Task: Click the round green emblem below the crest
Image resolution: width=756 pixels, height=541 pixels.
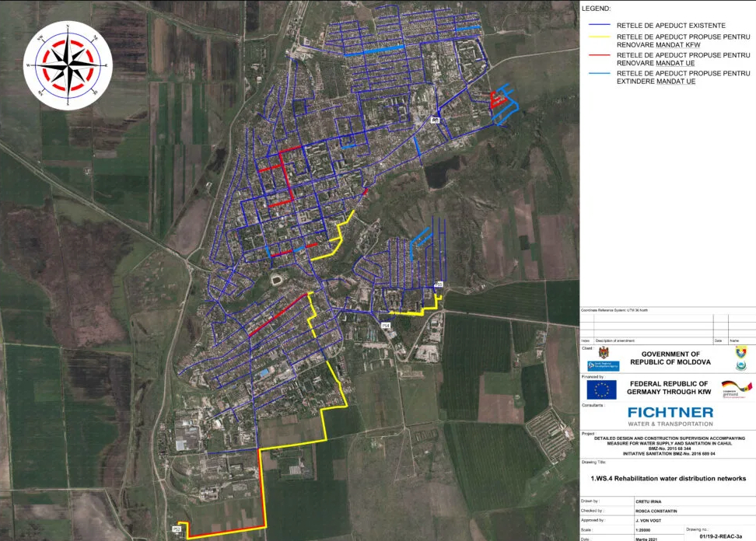Action: [740, 366]
